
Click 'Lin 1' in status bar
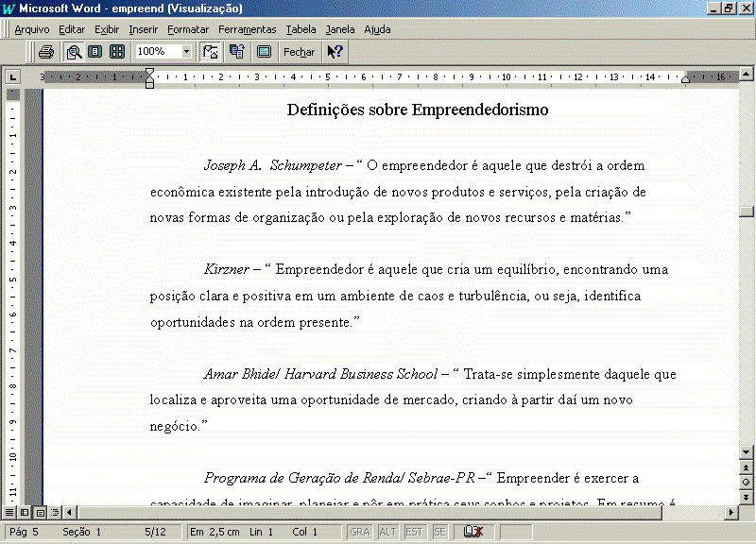[x=261, y=532]
